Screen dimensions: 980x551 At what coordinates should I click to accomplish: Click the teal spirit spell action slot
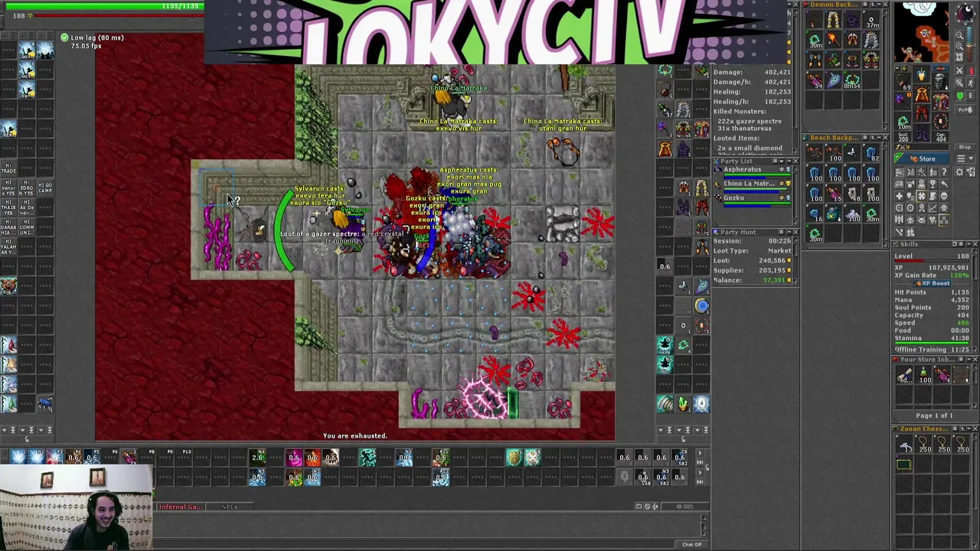pos(367,457)
